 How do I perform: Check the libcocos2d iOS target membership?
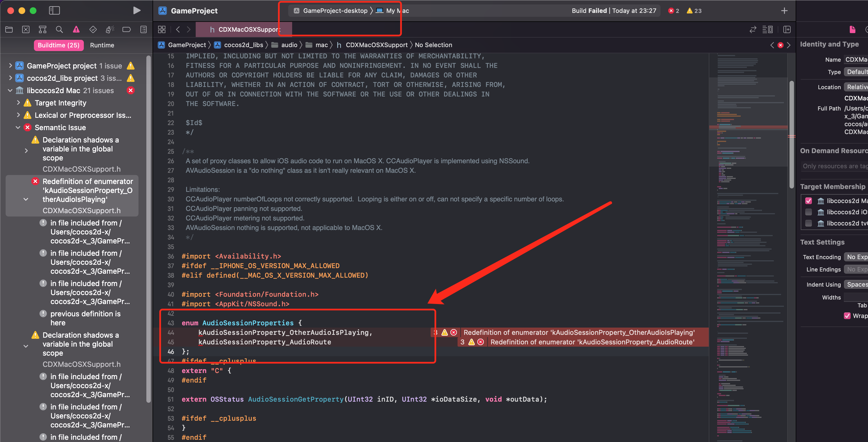(808, 212)
